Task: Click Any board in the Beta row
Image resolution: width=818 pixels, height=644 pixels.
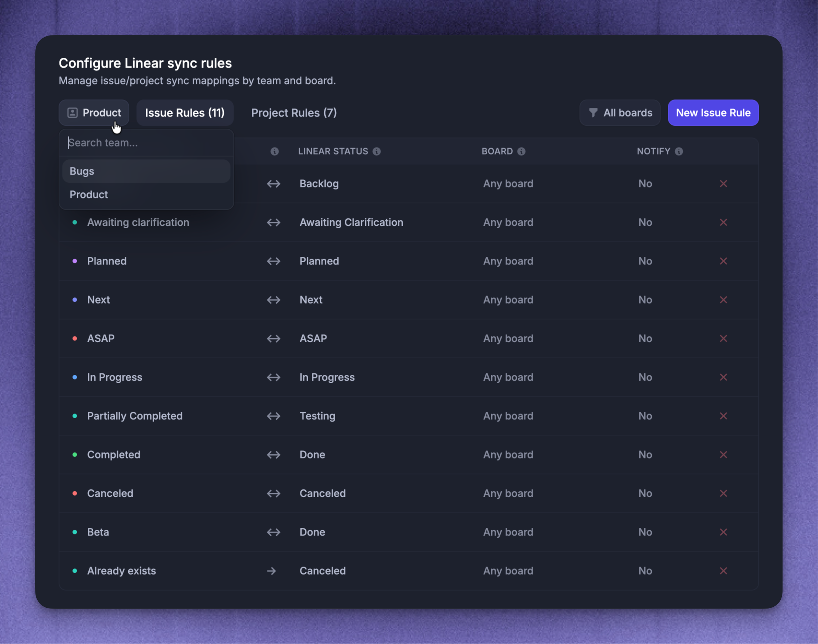Action: 508,532
